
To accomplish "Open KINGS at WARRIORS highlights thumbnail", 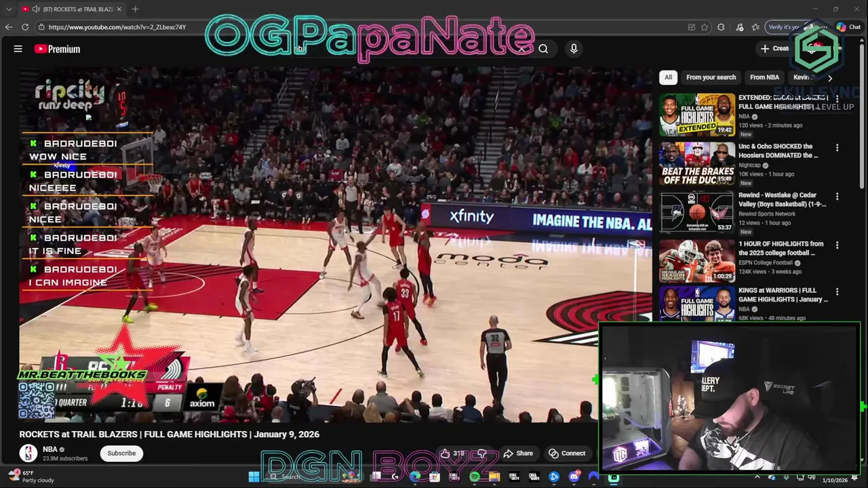I will click(697, 304).
